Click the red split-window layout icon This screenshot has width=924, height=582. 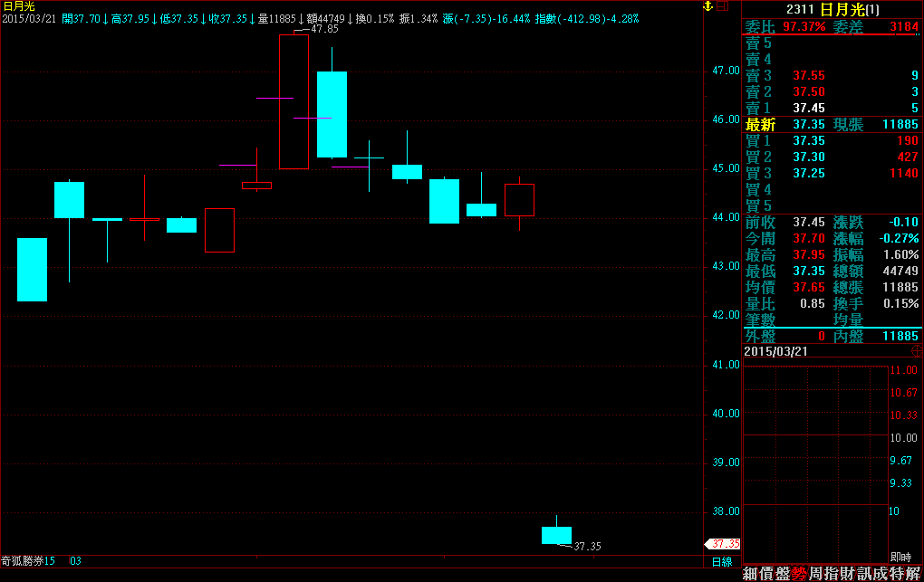point(721,6)
